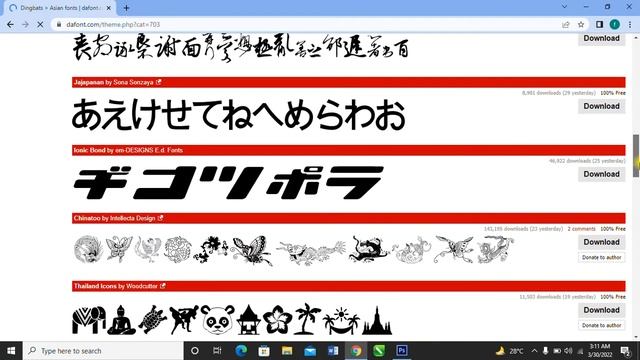
Task: Open author em-DESIGNS E.d. Fonts page
Action: pos(149,150)
